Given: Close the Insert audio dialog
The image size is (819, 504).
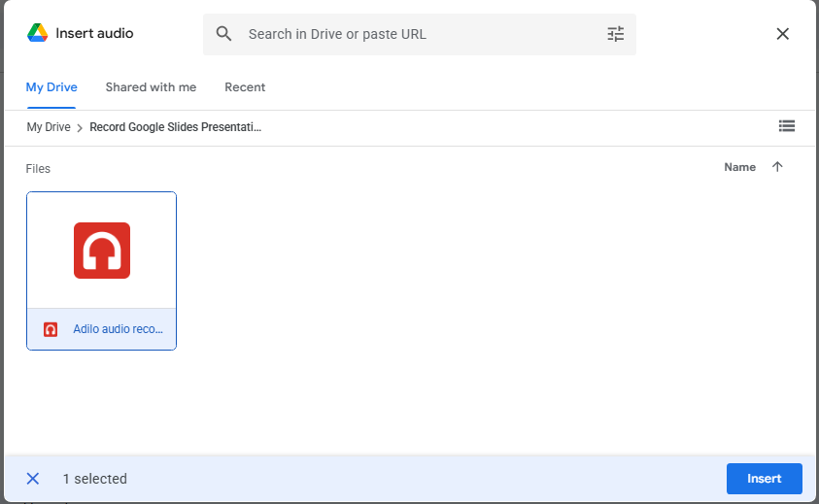Looking at the screenshot, I should 782,34.
